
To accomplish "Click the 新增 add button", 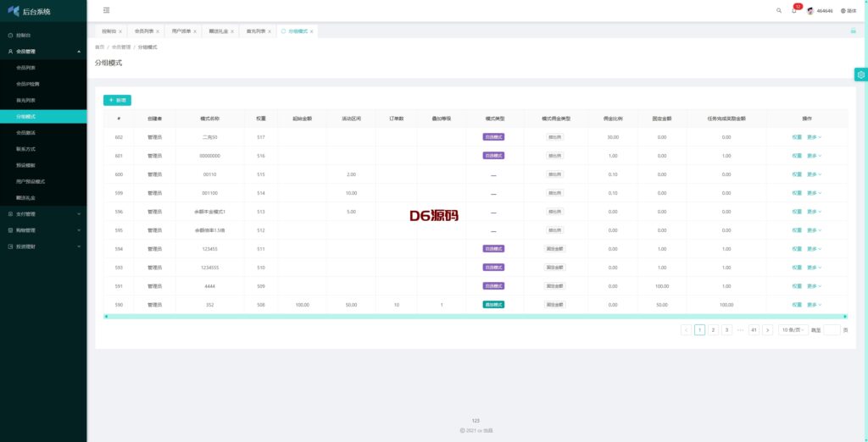I will [x=117, y=100].
